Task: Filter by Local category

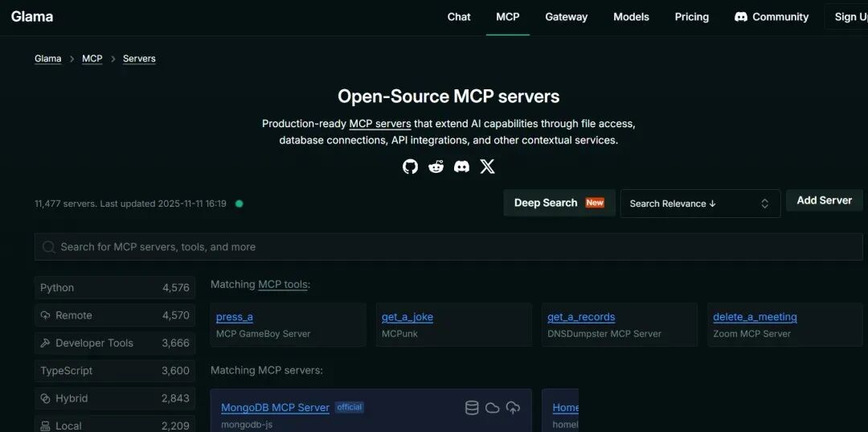Action: (x=115, y=424)
